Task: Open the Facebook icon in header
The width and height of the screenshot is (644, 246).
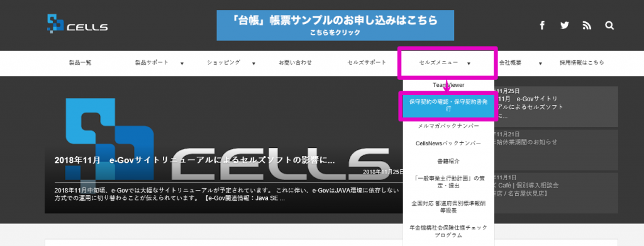Action: coord(542,25)
